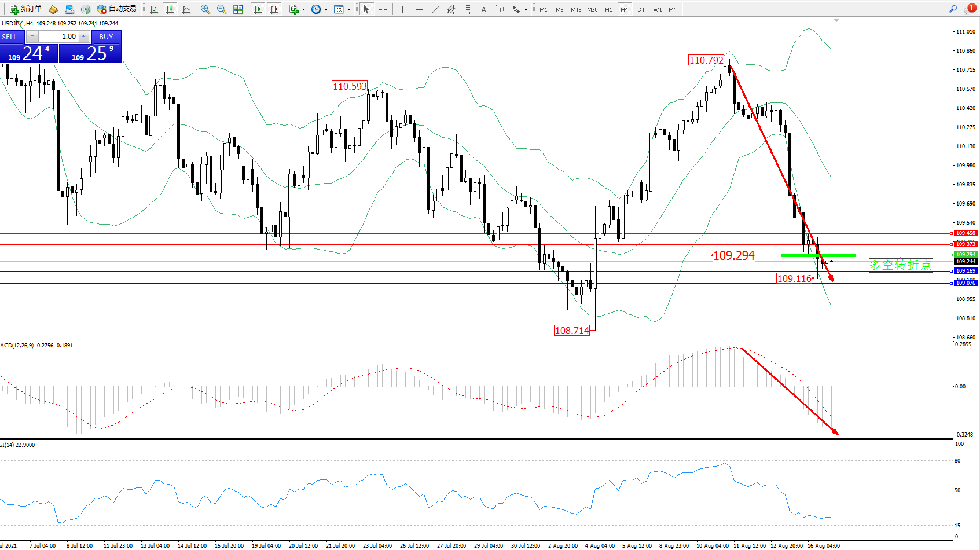Image resolution: width=980 pixels, height=550 pixels.
Task: Click the BUY button
Action: (x=106, y=36)
